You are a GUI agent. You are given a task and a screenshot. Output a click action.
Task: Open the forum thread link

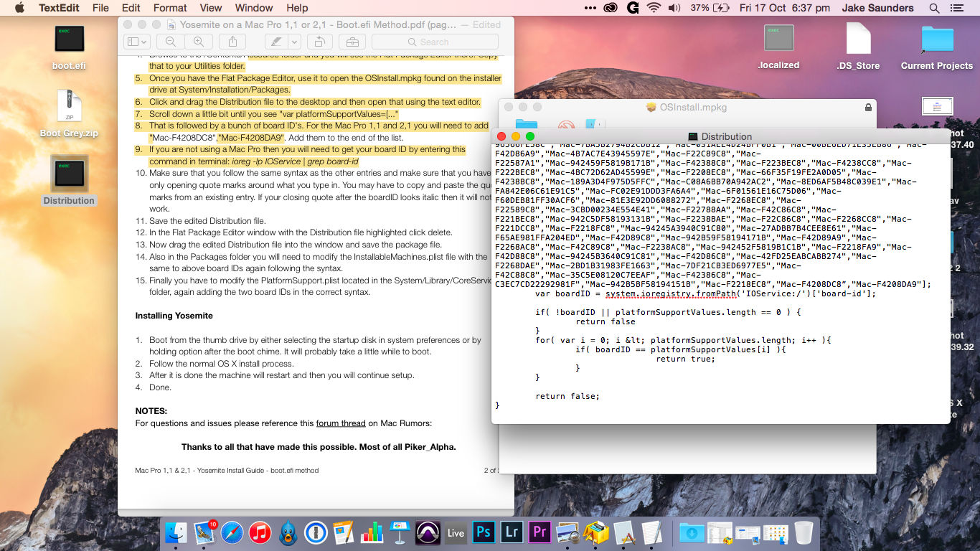341,423
